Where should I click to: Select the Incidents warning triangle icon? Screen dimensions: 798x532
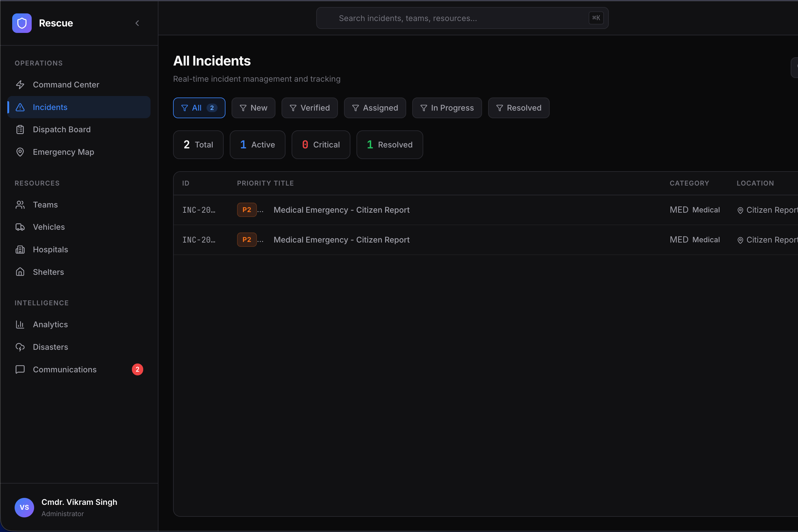coord(20,107)
